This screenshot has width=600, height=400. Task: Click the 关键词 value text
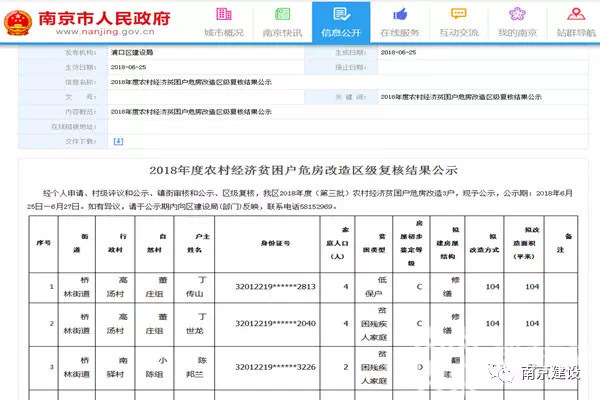click(x=461, y=97)
